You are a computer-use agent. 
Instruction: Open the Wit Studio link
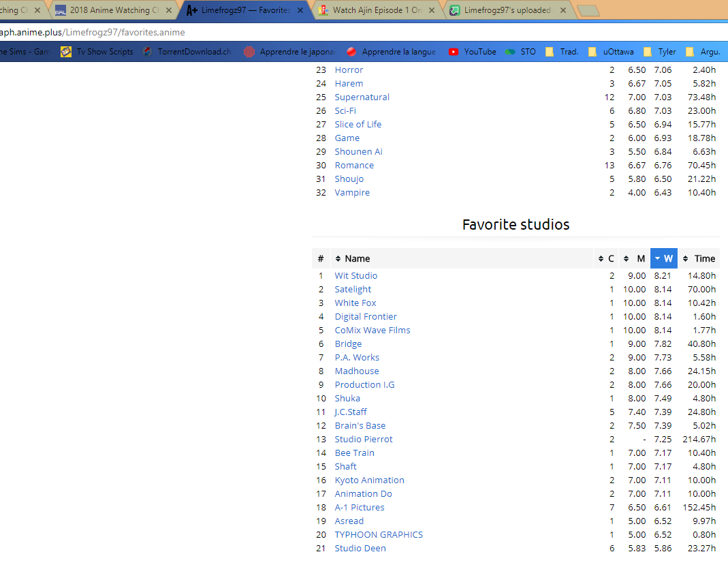click(355, 275)
